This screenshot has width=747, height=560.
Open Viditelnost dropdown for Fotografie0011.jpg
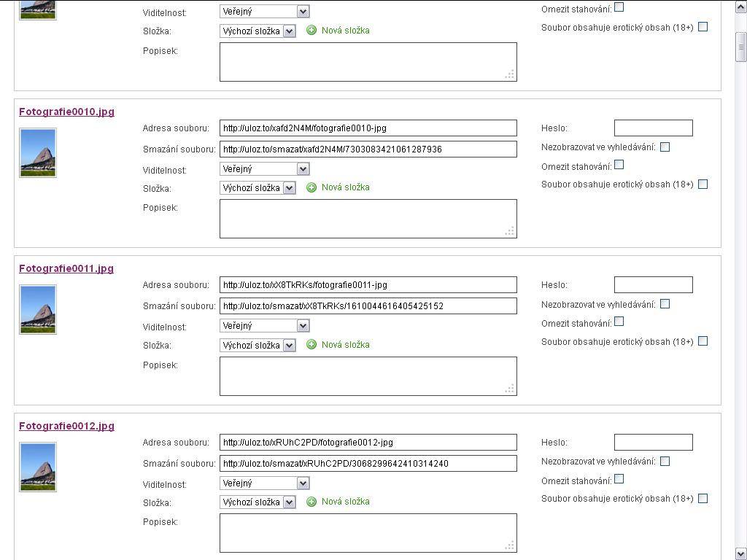coord(264,326)
